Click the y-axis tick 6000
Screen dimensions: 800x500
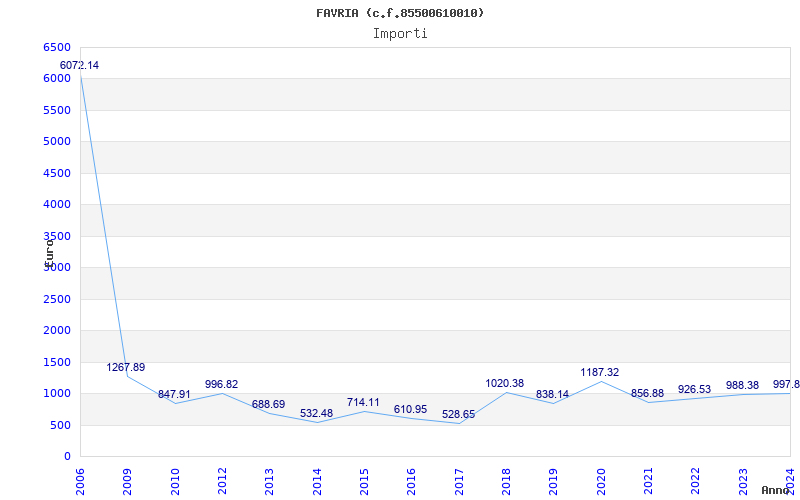coord(57,79)
